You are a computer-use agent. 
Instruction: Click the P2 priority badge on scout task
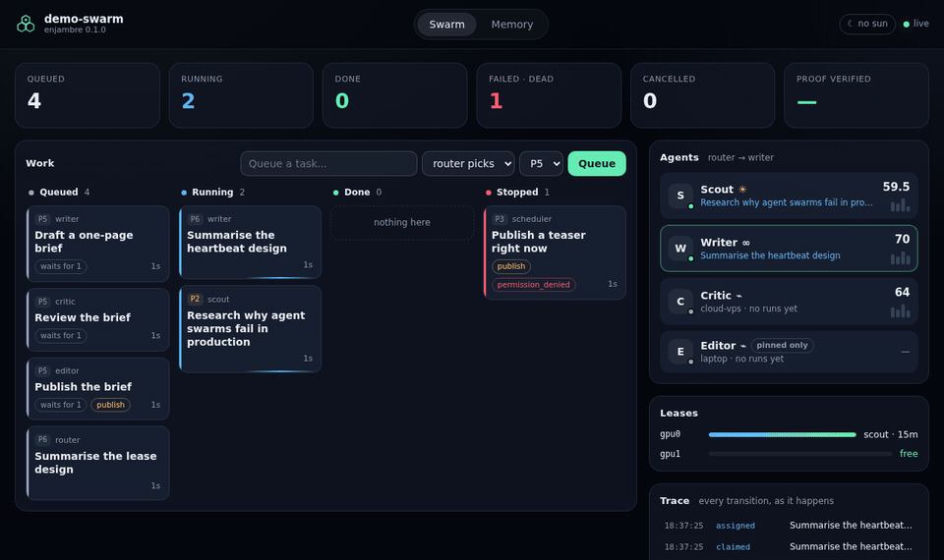click(195, 299)
